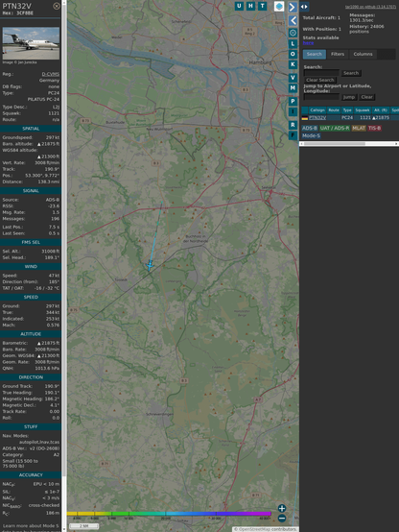Click the ALTITUDE section header
This screenshot has height=532, width=399.
(31, 334)
